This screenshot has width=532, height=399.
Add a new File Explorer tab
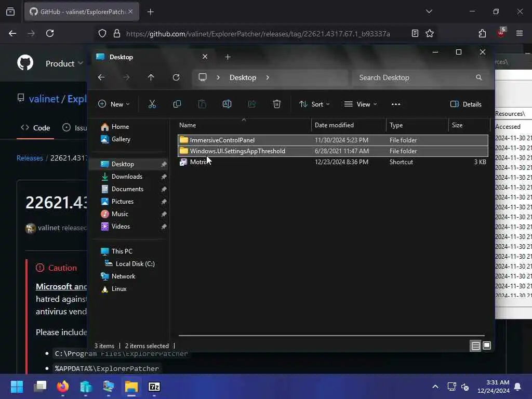[228, 57]
